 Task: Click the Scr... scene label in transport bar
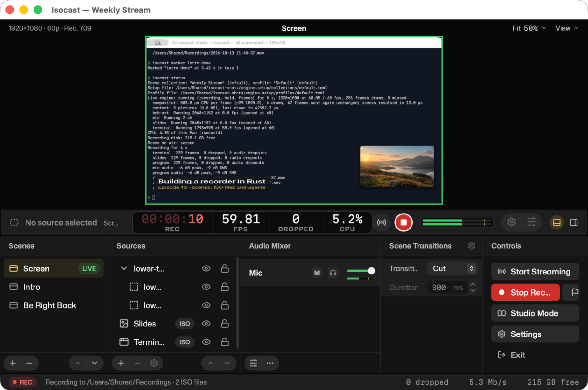111,223
